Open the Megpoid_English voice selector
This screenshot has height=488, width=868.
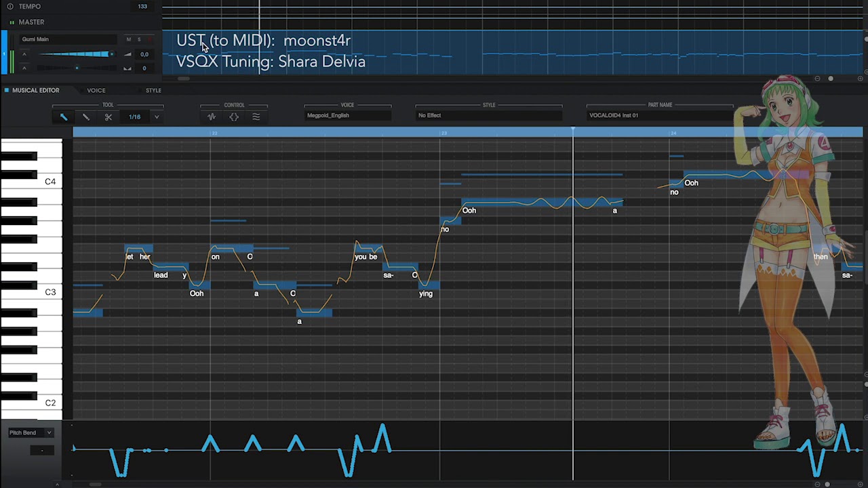(x=348, y=115)
